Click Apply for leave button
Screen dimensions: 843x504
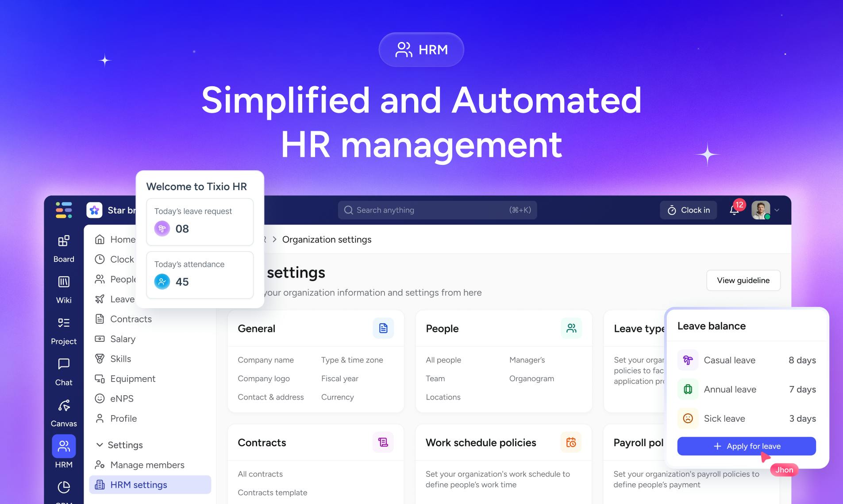(x=747, y=446)
